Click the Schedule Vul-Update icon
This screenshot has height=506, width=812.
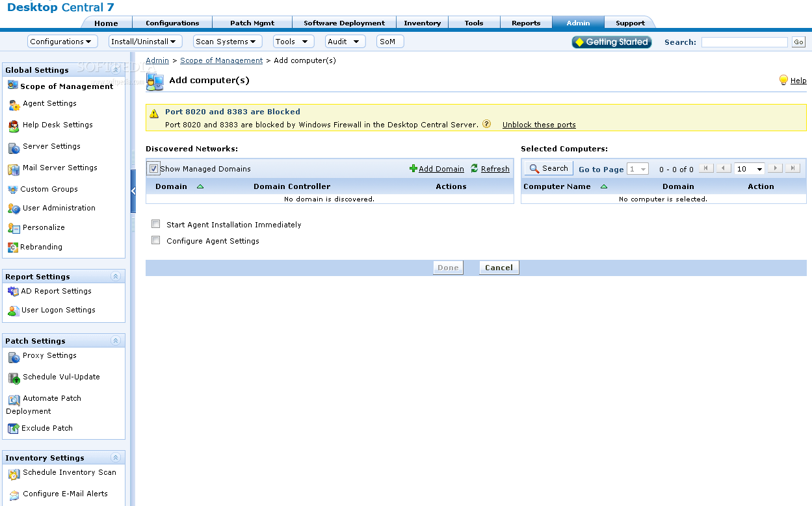14,378
